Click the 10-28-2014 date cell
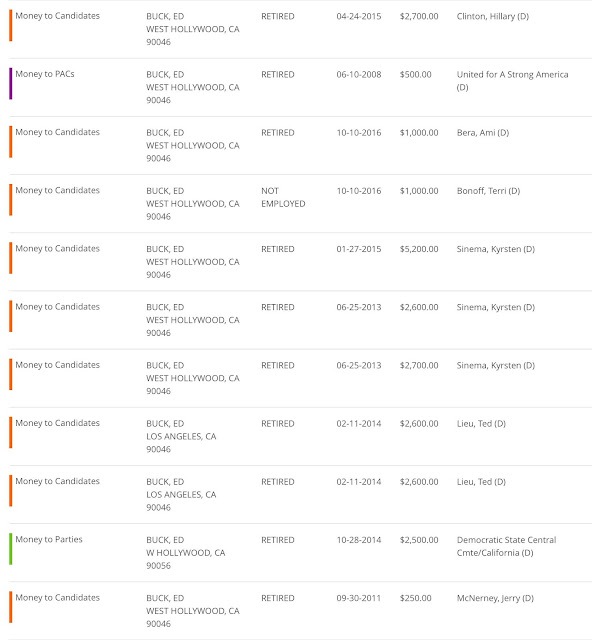The height and width of the screenshot is (640, 592). click(359, 540)
